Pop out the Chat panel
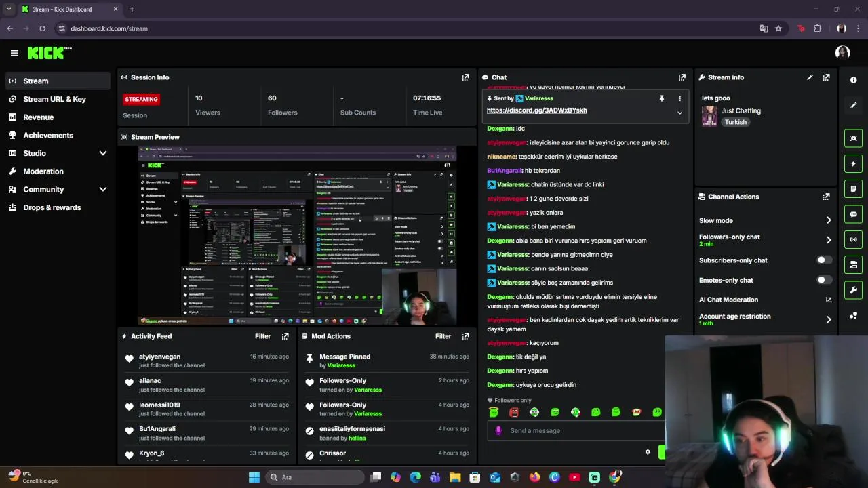Viewport: 868px width, 488px height. coord(682,77)
